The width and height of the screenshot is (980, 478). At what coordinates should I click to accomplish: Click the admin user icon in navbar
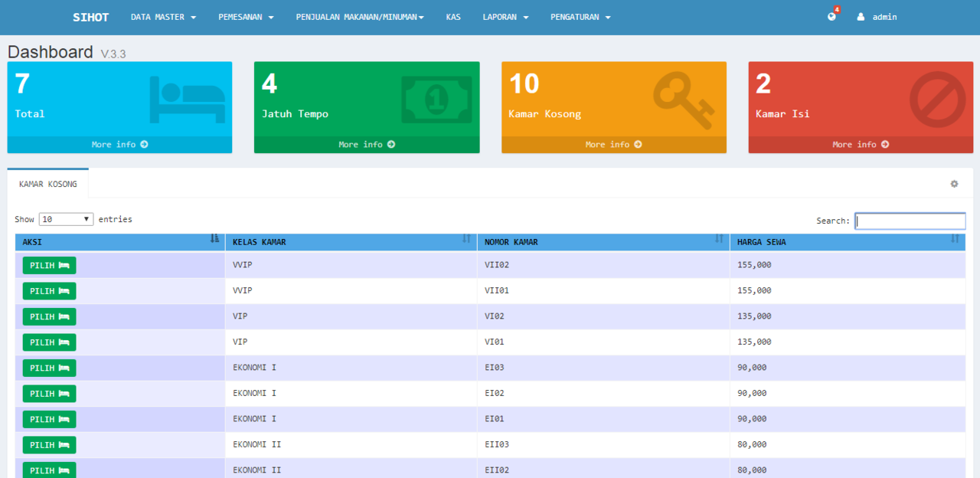[859, 16]
